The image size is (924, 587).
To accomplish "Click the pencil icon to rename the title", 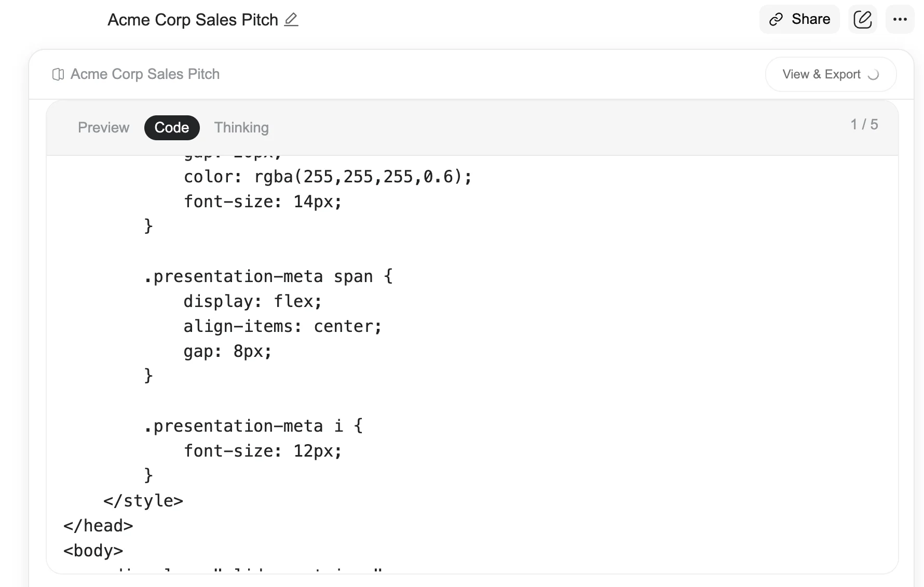I will tap(291, 20).
